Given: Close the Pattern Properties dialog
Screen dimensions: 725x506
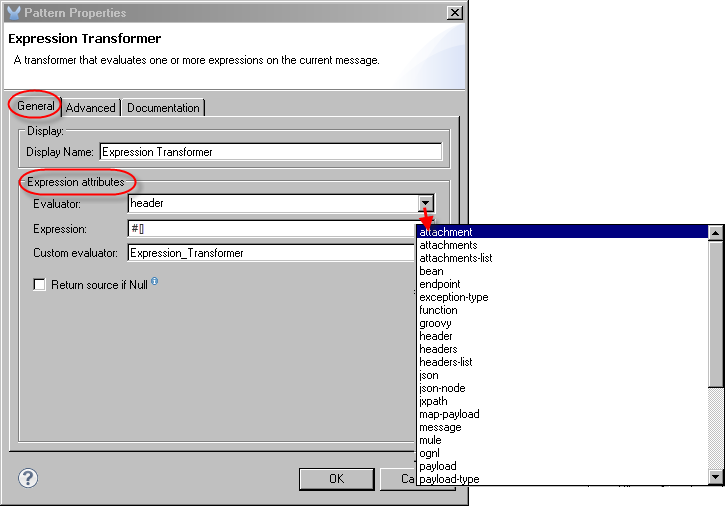Looking at the screenshot, I should (x=454, y=13).
